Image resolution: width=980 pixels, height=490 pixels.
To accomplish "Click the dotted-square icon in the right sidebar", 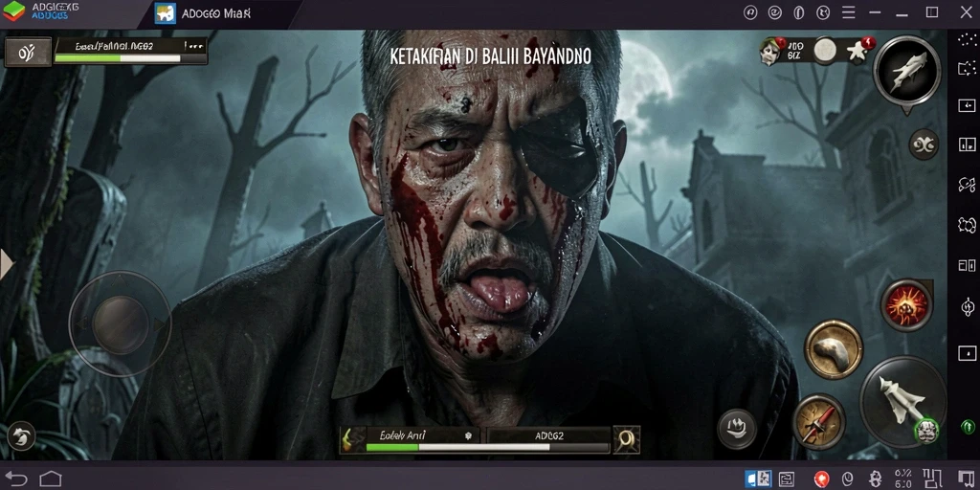I will (x=967, y=67).
